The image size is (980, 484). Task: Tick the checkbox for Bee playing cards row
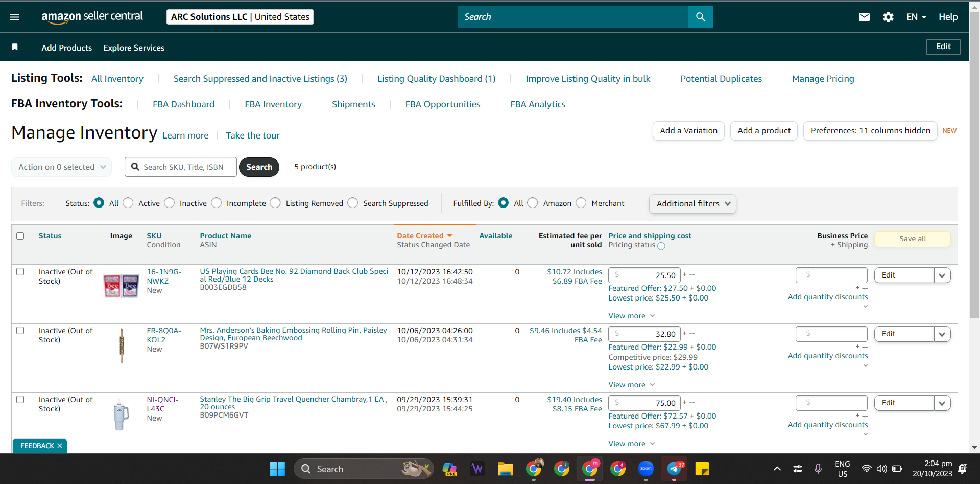(20, 271)
